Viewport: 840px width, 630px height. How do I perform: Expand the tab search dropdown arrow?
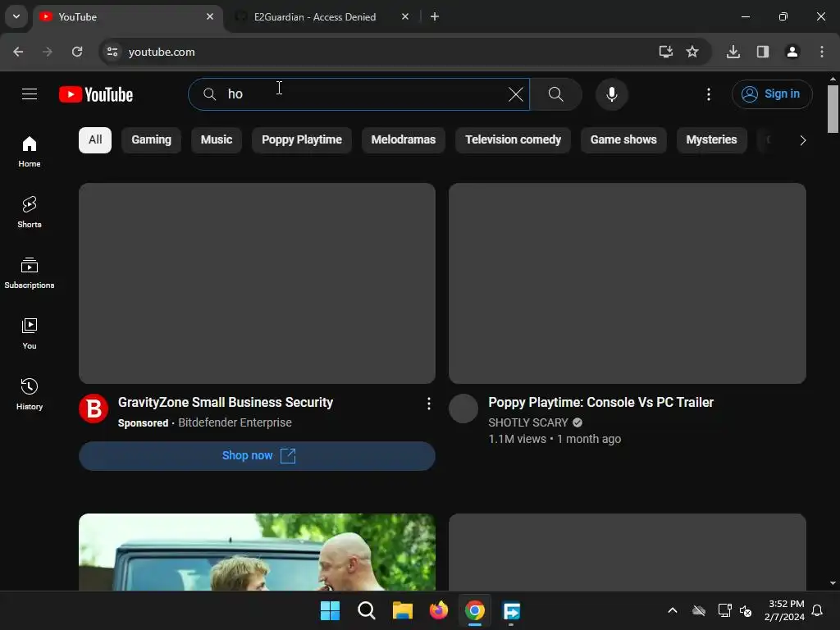click(x=16, y=16)
